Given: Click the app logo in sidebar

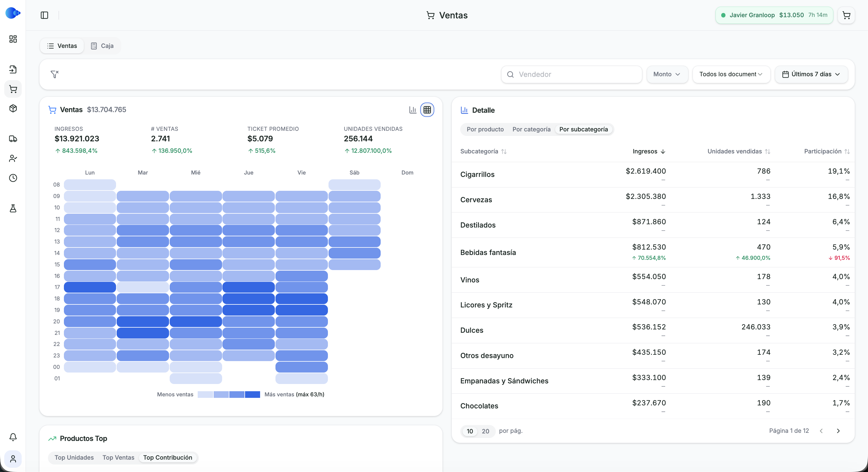Looking at the screenshot, I should 13,13.
